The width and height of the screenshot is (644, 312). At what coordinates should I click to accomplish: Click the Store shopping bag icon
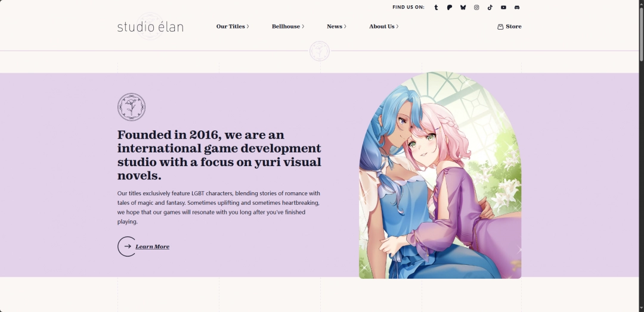coord(500,27)
